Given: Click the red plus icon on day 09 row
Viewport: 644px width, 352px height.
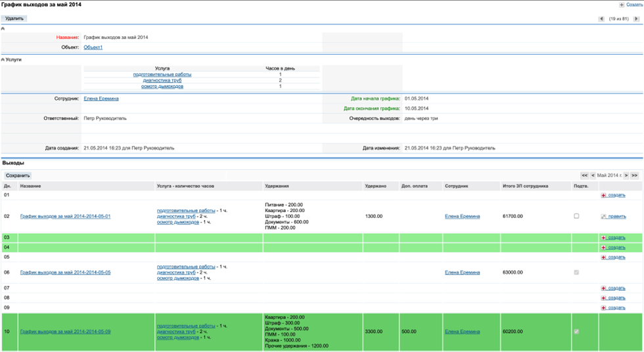Looking at the screenshot, I should (x=604, y=307).
